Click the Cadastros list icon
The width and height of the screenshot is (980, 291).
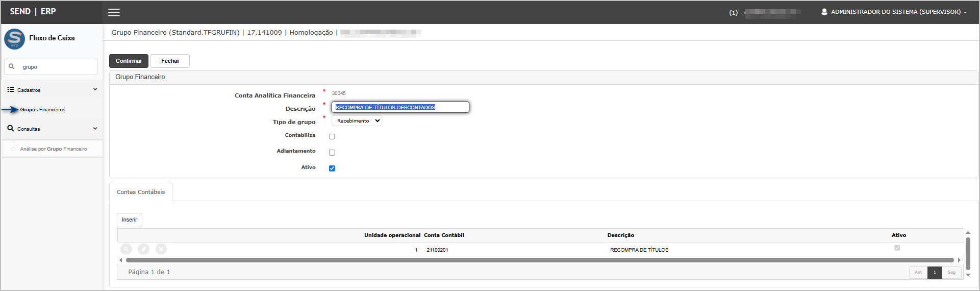11,89
